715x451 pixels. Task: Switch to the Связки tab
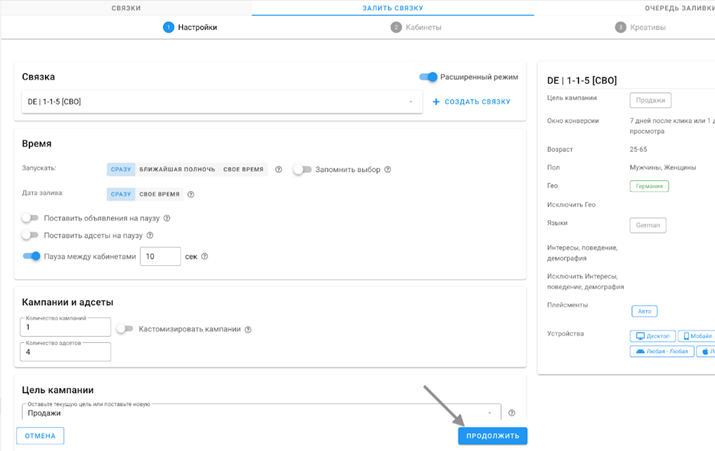point(126,7)
